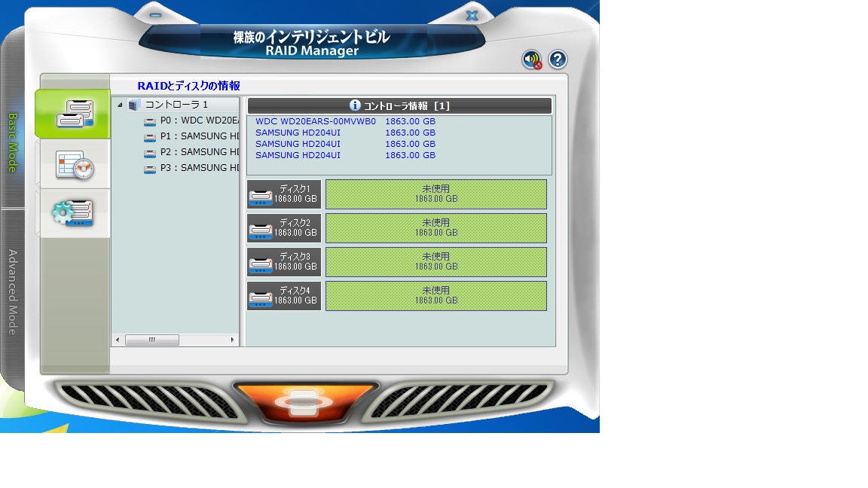Viewport: 868px width, 488px height.
Task: Open the RAID and disk information view icon
Action: [74, 114]
